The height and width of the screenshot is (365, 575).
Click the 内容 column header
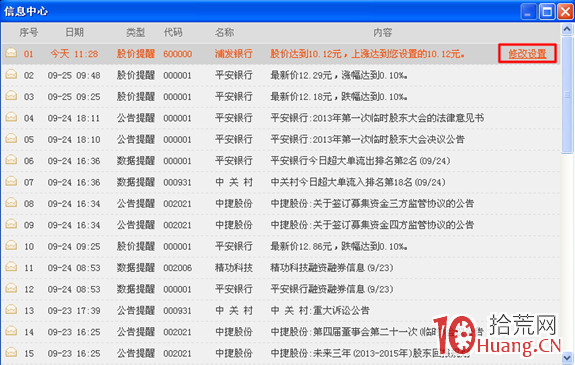(x=382, y=32)
